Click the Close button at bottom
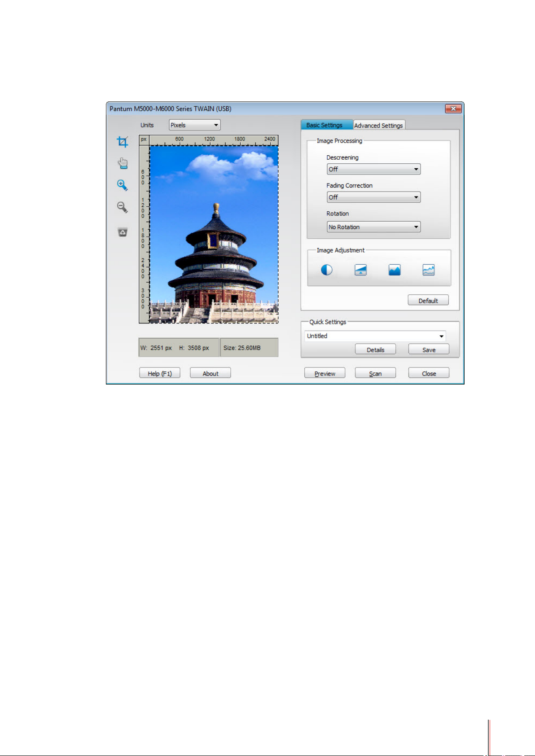 [x=429, y=373]
